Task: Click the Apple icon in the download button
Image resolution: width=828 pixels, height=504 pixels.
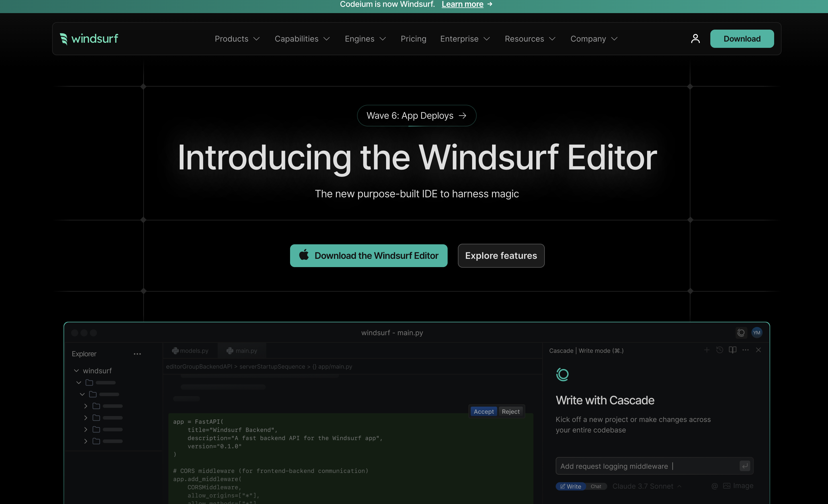Action: pyautogui.click(x=304, y=255)
